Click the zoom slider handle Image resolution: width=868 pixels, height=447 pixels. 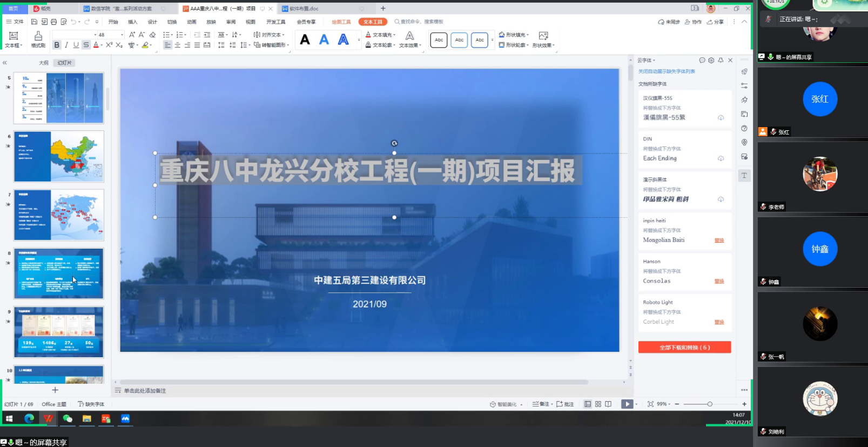click(x=710, y=404)
